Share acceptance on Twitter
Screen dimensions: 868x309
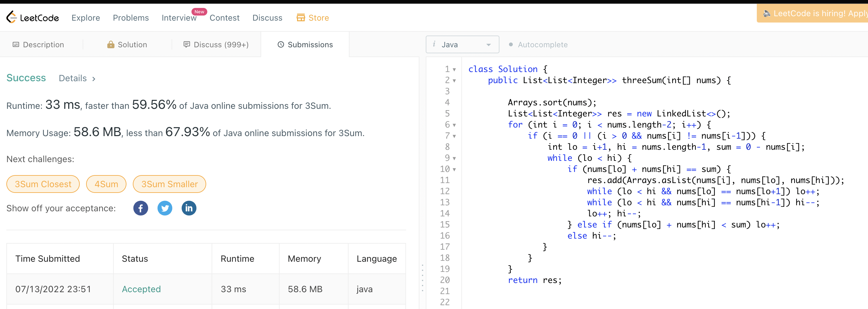165,208
